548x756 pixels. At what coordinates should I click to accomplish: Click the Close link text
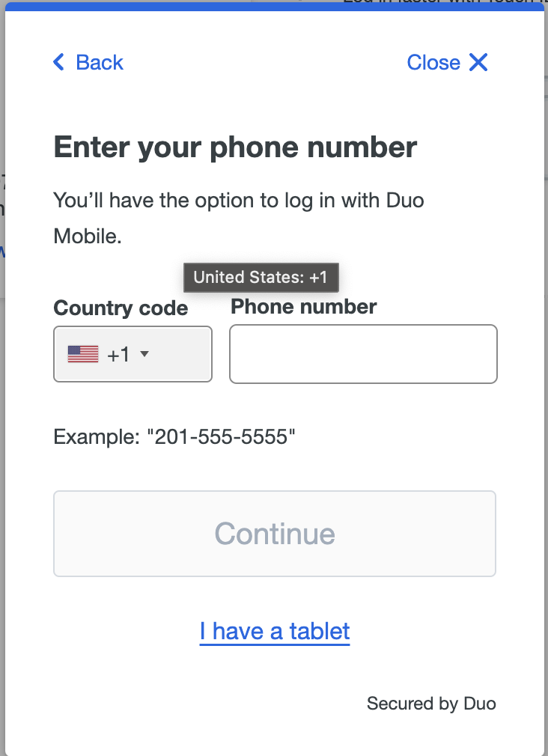(433, 62)
